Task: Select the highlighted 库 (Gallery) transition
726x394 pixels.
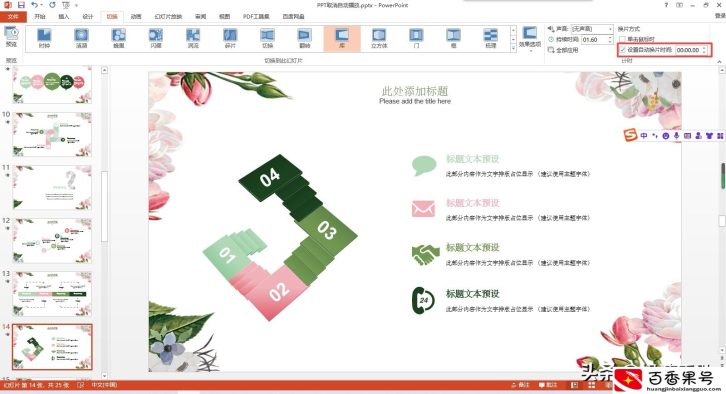Action: [342, 38]
